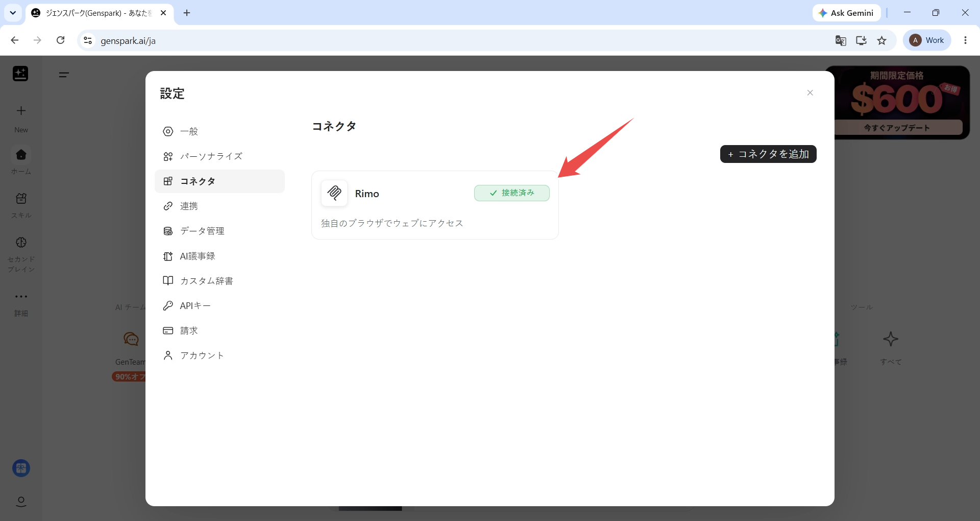Open user profile icon at sidebar bottom
Viewport: 980px width, 521px height.
[21, 502]
